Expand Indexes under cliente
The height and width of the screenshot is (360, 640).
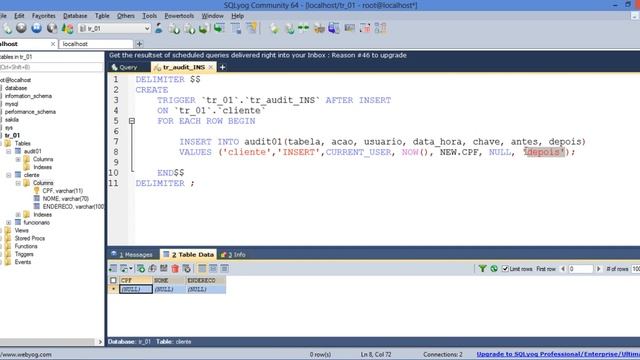point(18,215)
